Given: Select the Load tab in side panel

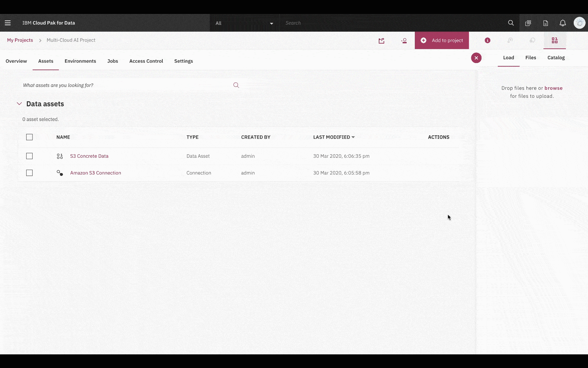Looking at the screenshot, I should 508,58.
